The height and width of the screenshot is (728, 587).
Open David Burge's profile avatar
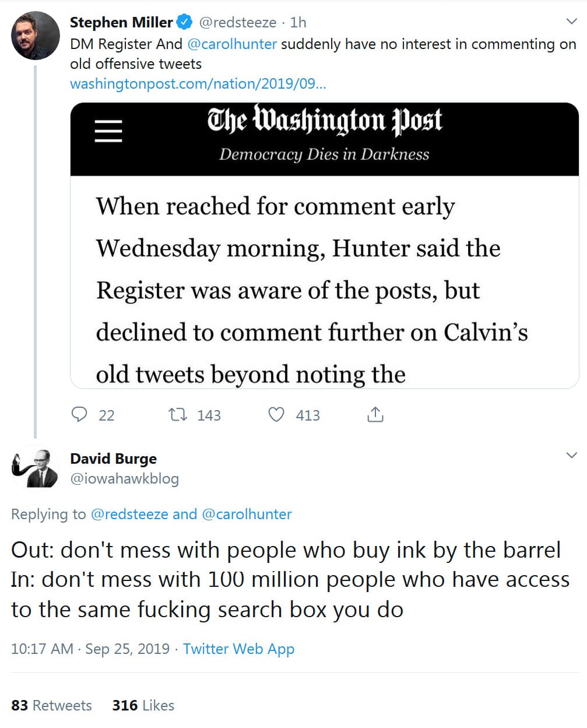point(34,468)
